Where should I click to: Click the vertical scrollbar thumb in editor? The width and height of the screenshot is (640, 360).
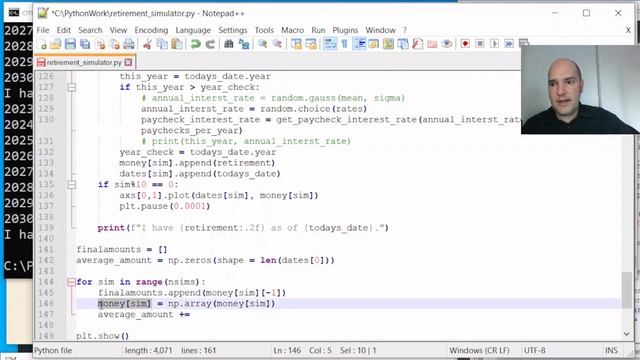pyautogui.click(x=627, y=290)
